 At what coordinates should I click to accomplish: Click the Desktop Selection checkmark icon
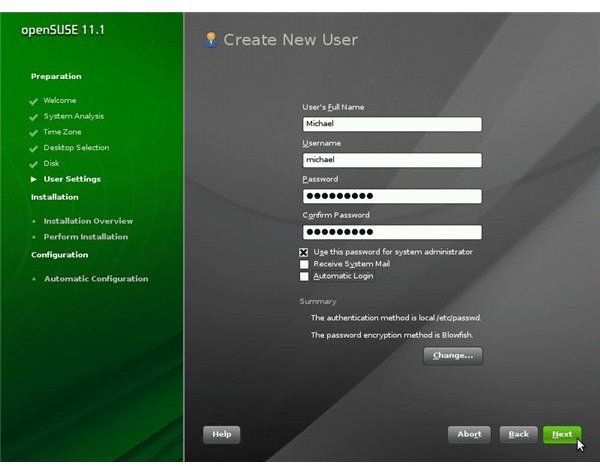click(x=34, y=148)
